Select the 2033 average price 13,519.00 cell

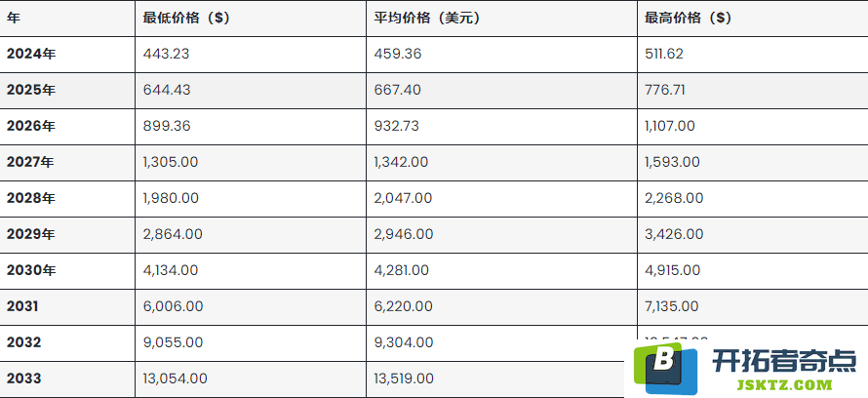tap(502, 379)
